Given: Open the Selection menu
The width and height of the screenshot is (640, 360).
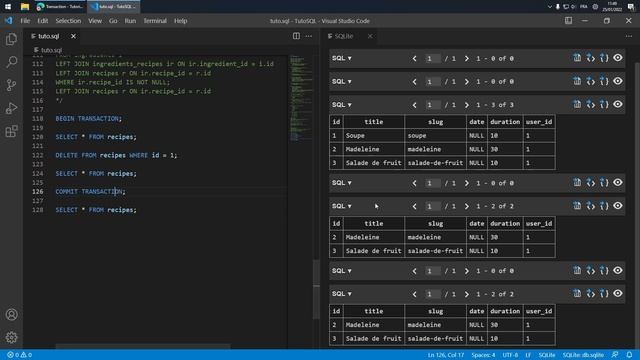Looking at the screenshot, I should click(68, 21).
